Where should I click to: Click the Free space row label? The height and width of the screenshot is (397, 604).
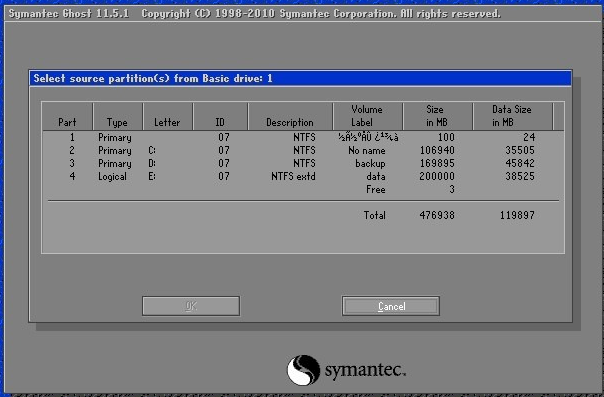point(376,189)
